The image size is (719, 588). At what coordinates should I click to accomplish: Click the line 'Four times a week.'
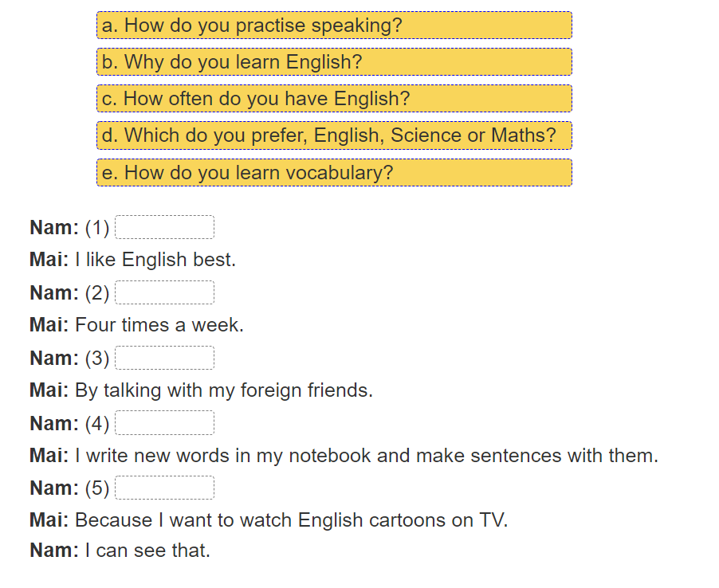159,326
